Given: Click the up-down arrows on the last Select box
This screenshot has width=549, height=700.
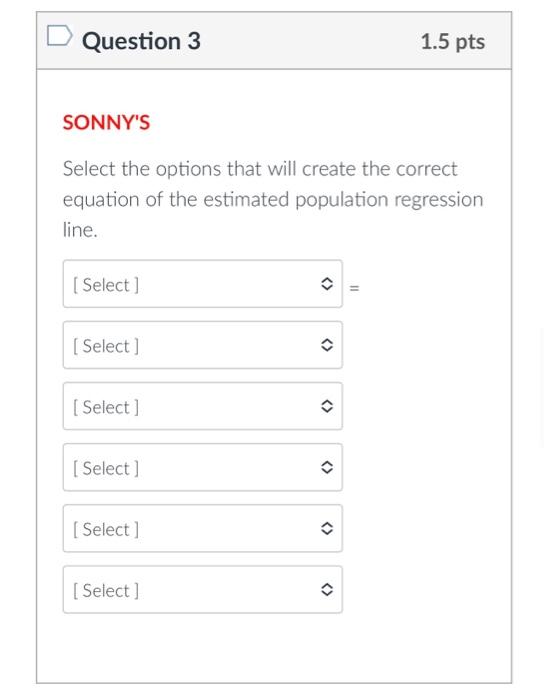Looking at the screenshot, I should [x=327, y=589].
